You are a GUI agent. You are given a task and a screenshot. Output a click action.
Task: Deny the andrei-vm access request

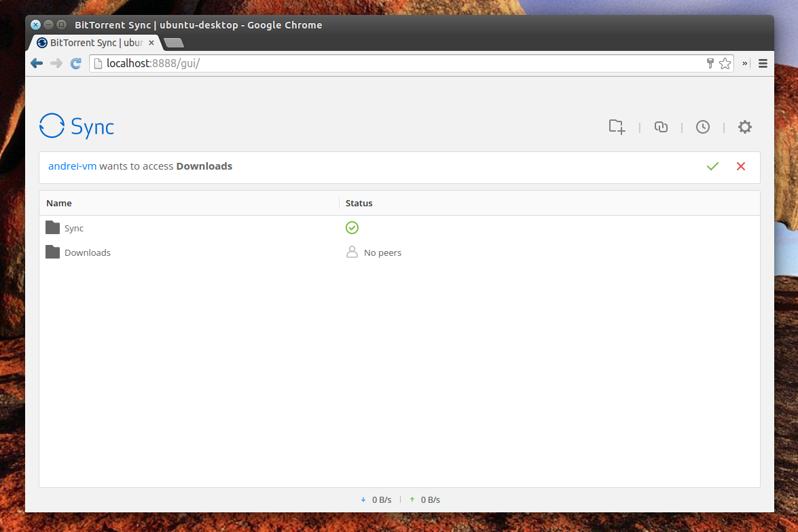pyautogui.click(x=741, y=166)
